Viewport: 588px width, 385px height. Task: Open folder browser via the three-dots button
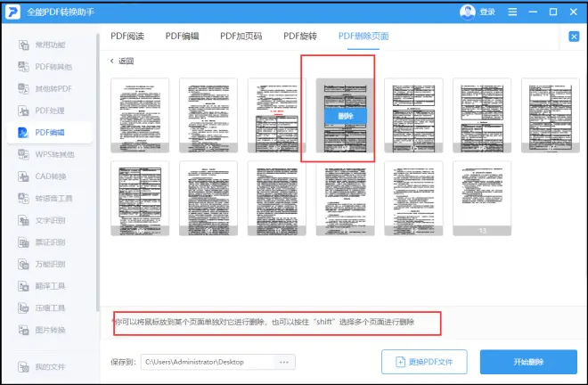coord(284,362)
